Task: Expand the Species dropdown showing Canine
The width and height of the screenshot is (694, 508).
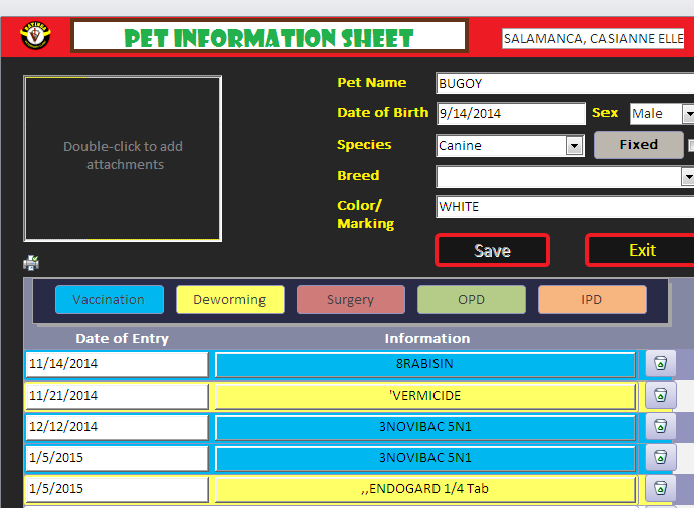Action: pos(574,146)
